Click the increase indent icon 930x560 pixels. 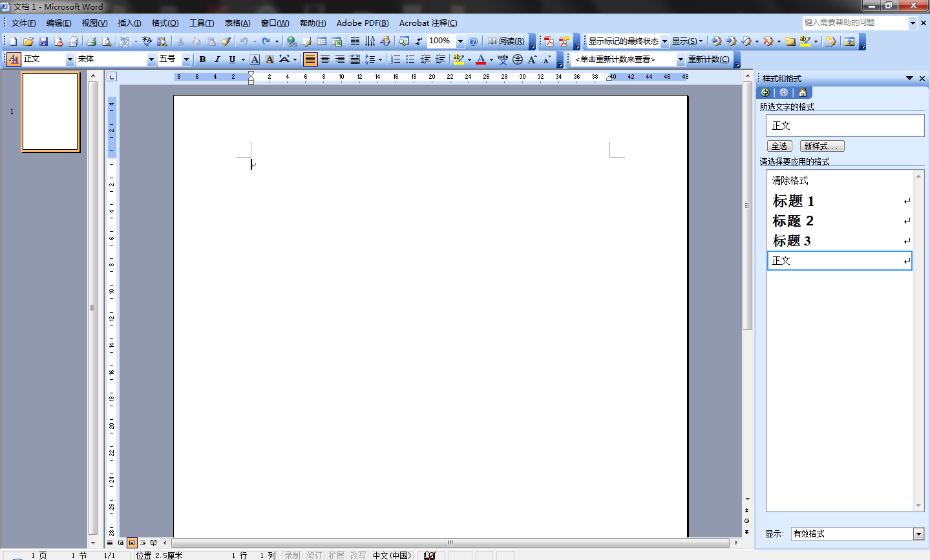pyautogui.click(x=440, y=59)
